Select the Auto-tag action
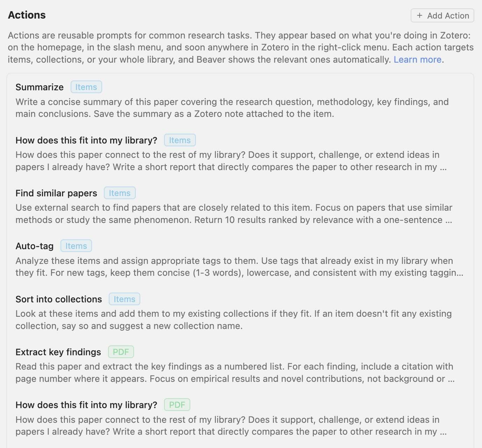Viewport: 482px width, 448px height. click(x=34, y=246)
